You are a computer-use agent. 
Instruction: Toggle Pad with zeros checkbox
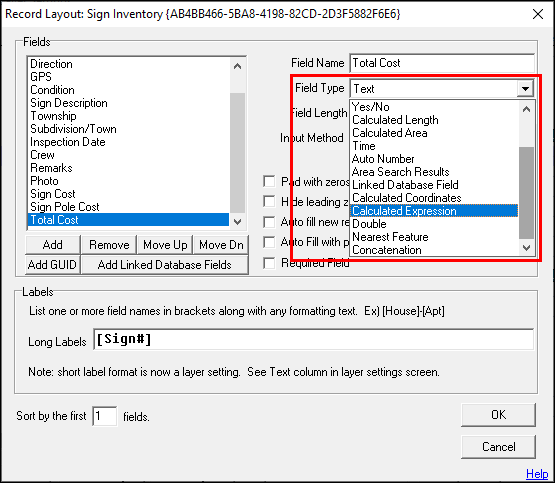[269, 182]
